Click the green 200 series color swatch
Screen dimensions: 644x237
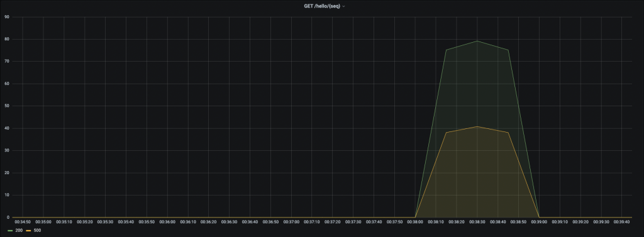(10, 231)
